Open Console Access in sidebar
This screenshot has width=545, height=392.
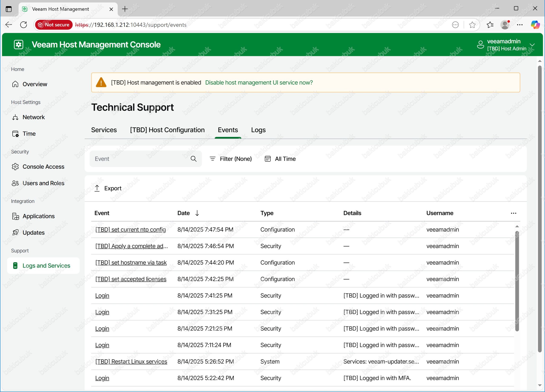click(43, 167)
